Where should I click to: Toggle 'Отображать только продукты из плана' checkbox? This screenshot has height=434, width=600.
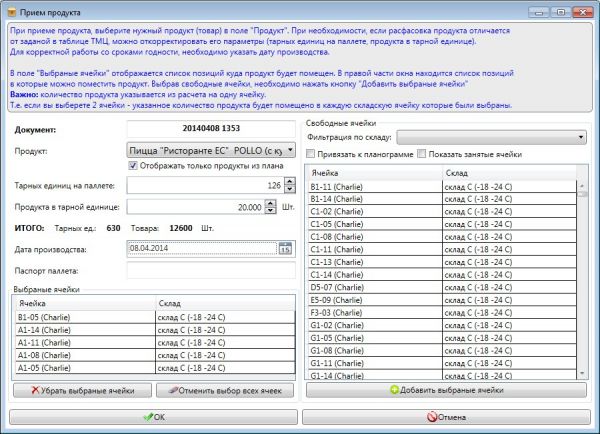coord(133,165)
